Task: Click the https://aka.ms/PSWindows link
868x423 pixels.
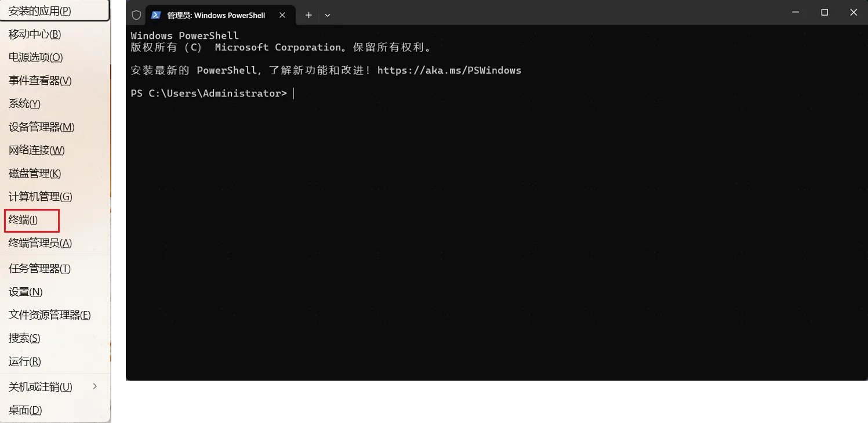Action: tap(449, 70)
